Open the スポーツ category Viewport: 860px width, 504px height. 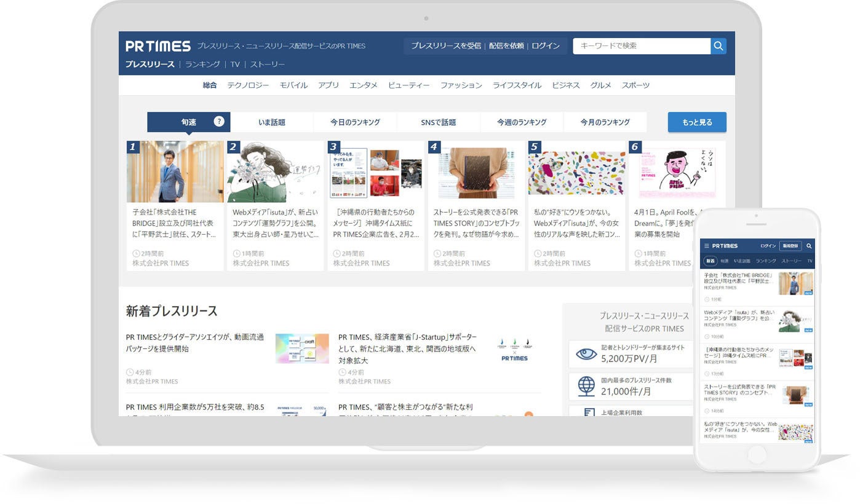click(x=635, y=85)
